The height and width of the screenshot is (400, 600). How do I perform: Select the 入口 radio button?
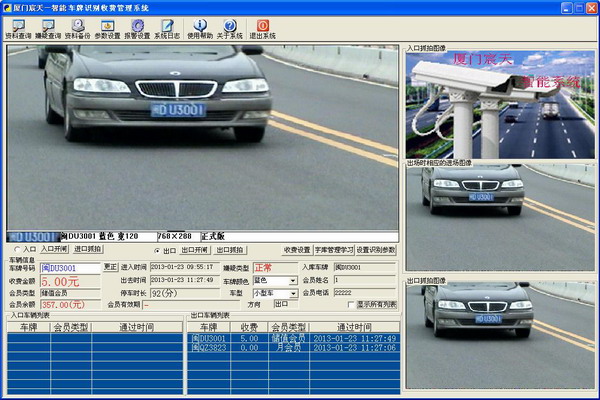pos(17,250)
